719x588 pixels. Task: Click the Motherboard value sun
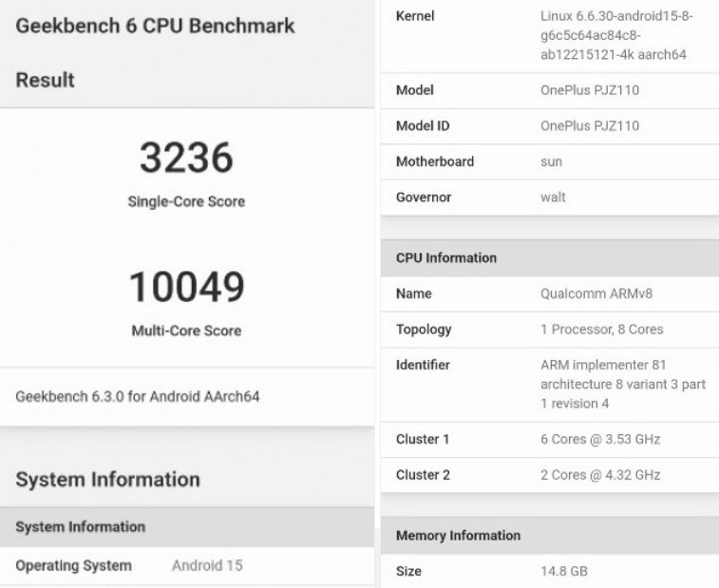click(x=551, y=161)
